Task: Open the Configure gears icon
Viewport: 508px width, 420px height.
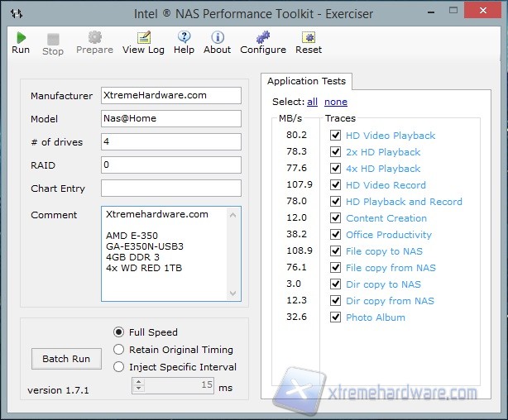Action: (x=262, y=37)
